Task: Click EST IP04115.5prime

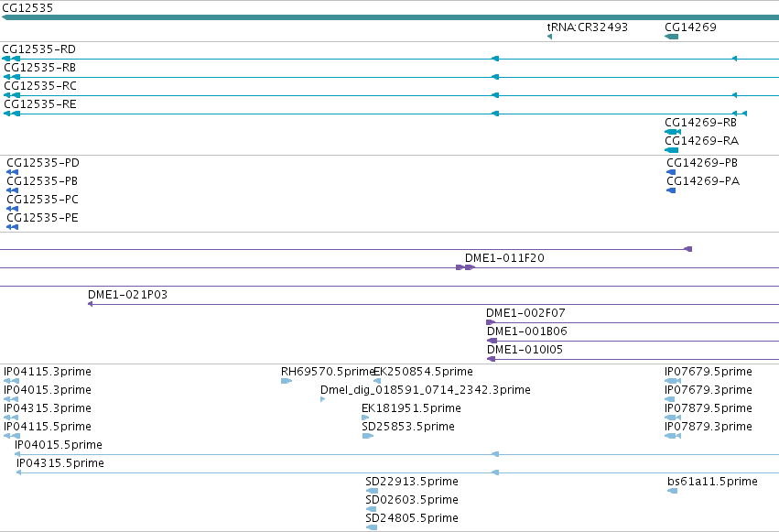Action: pos(48,428)
